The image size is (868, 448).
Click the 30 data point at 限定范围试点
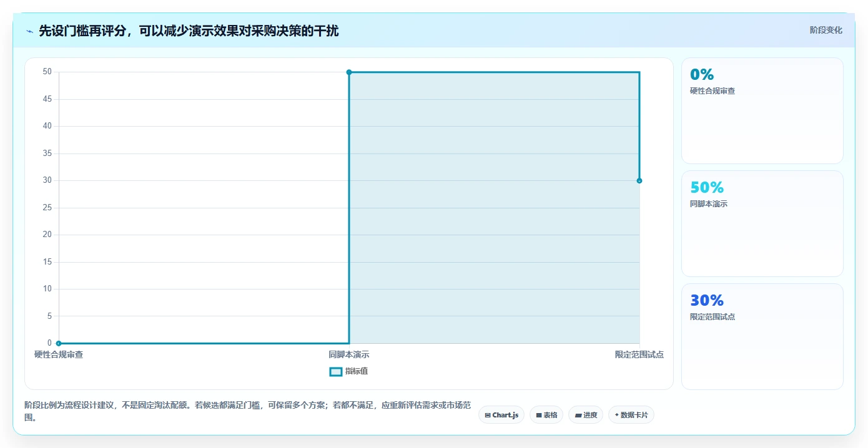pos(639,181)
